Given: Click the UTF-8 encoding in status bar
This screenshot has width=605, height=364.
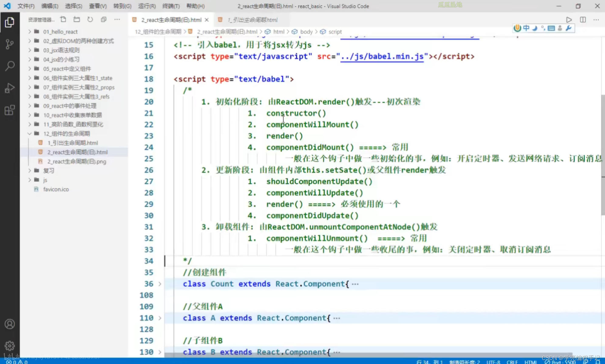Looking at the screenshot, I should coord(493,362).
